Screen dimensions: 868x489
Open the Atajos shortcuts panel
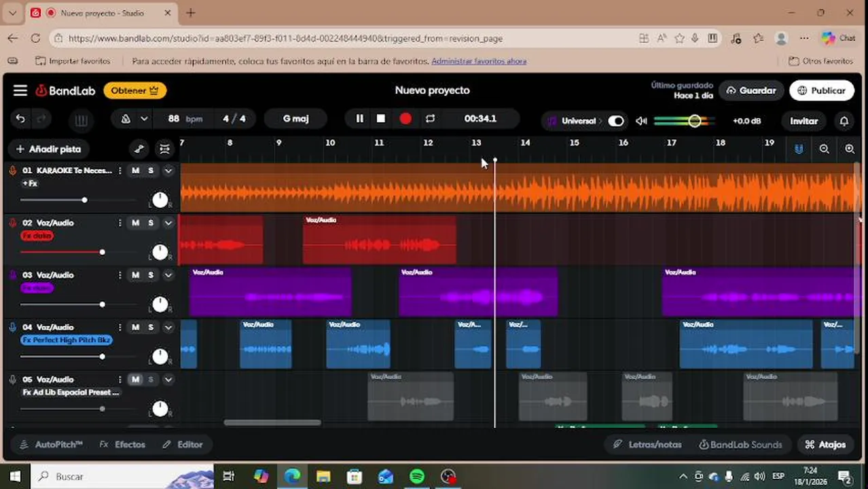coord(825,445)
